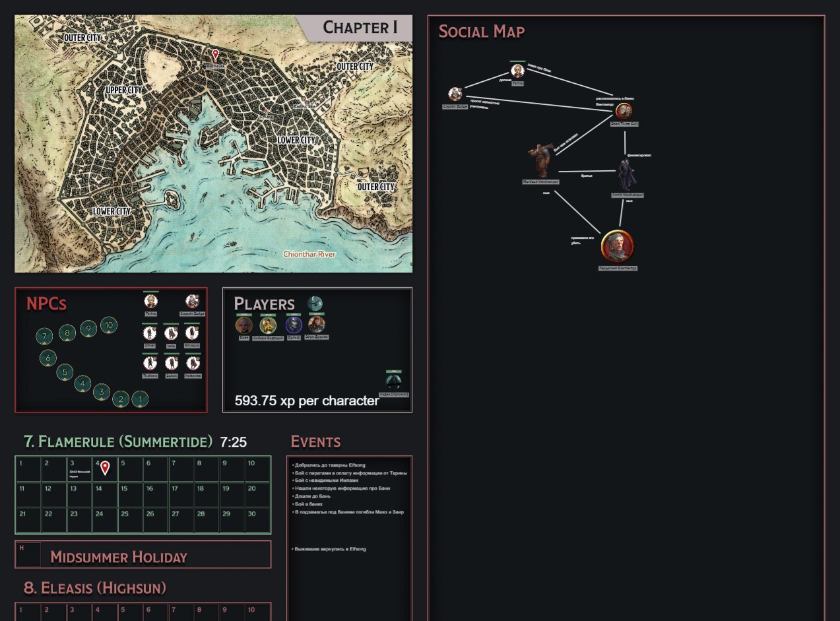
Task: Select numbered marker 3 in the NPCs panel
Action: (101, 392)
